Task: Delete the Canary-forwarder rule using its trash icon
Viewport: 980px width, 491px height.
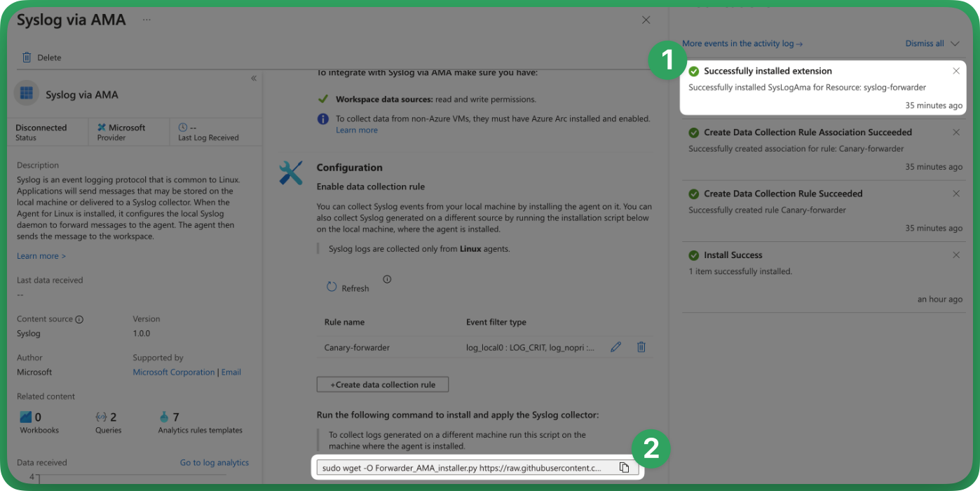Action: (x=641, y=347)
